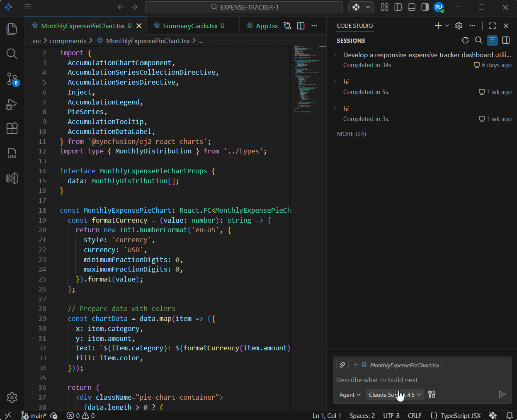Go forward using the navigation arrow

pos(134,7)
